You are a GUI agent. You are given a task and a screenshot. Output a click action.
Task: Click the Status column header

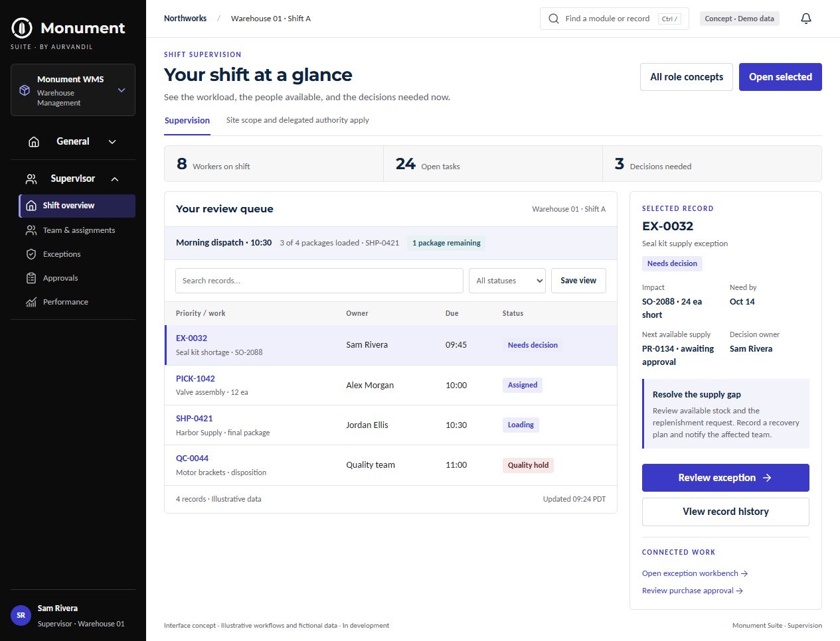click(513, 313)
